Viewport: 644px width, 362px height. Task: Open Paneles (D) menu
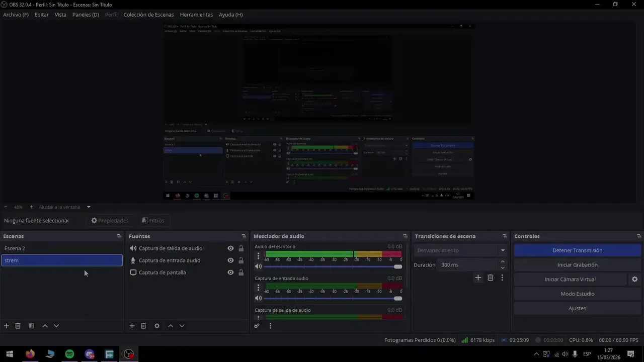coord(86,15)
